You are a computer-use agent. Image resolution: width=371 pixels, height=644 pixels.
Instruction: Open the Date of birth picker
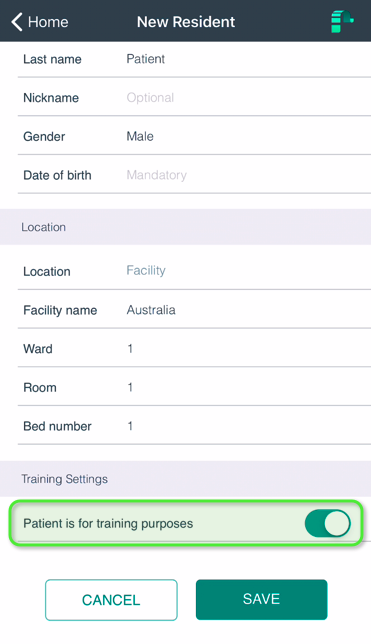click(x=194, y=175)
